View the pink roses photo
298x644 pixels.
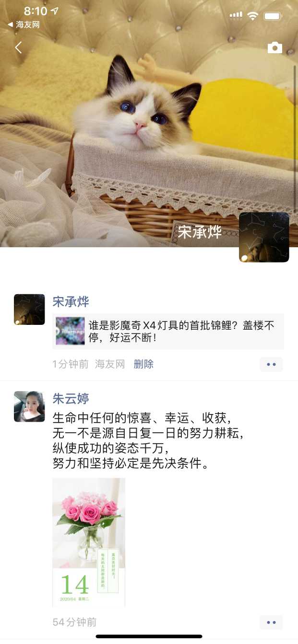pyautogui.click(x=89, y=542)
